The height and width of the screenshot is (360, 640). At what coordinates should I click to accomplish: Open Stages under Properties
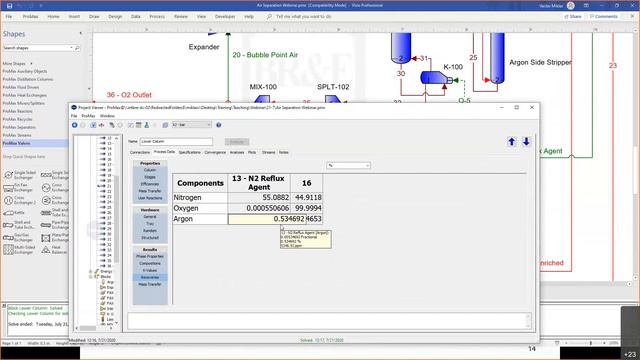(x=150, y=177)
